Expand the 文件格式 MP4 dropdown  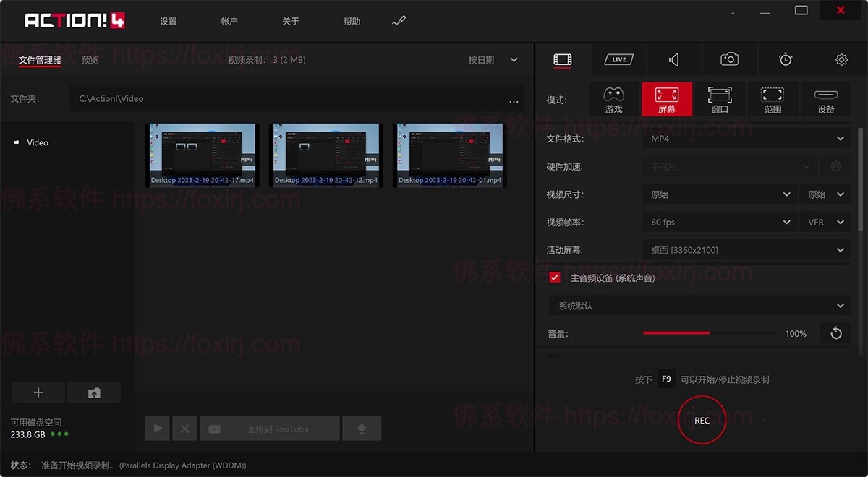pos(746,139)
